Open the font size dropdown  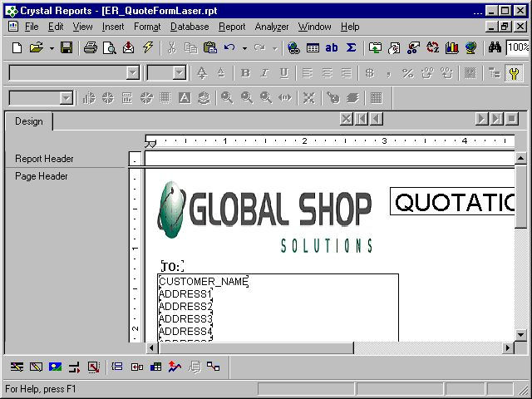click(x=180, y=73)
